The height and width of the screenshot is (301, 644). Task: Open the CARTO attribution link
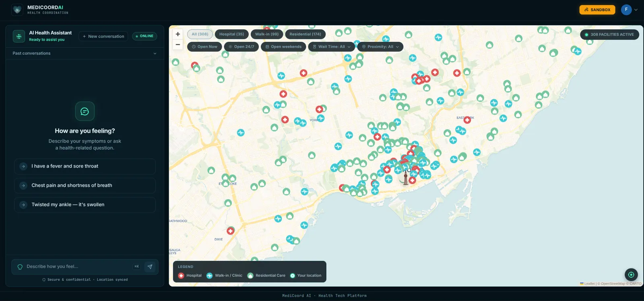(x=636, y=284)
